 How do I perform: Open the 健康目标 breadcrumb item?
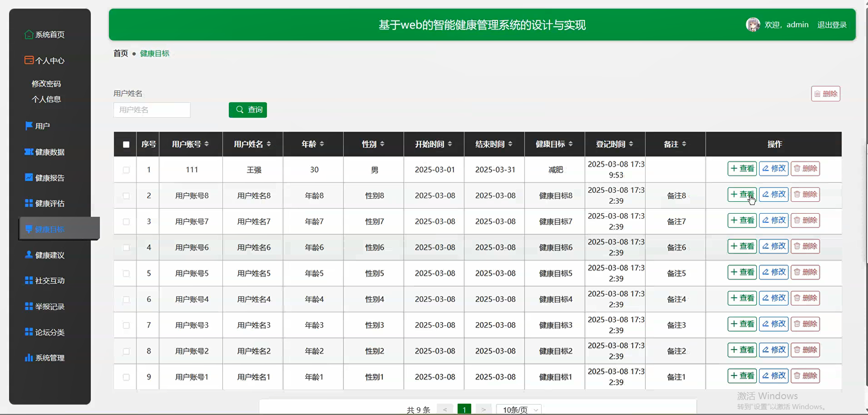[x=154, y=53]
